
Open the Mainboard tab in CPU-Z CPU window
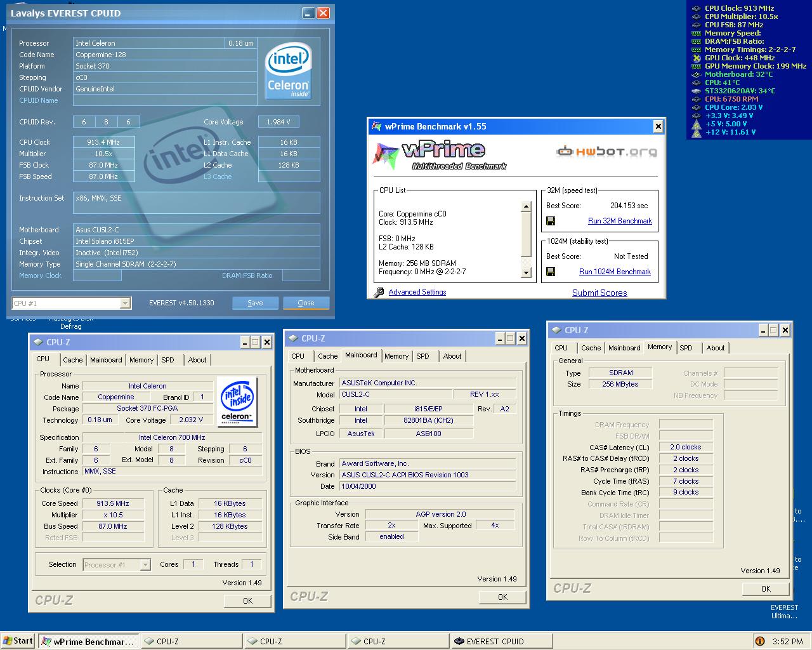106,360
